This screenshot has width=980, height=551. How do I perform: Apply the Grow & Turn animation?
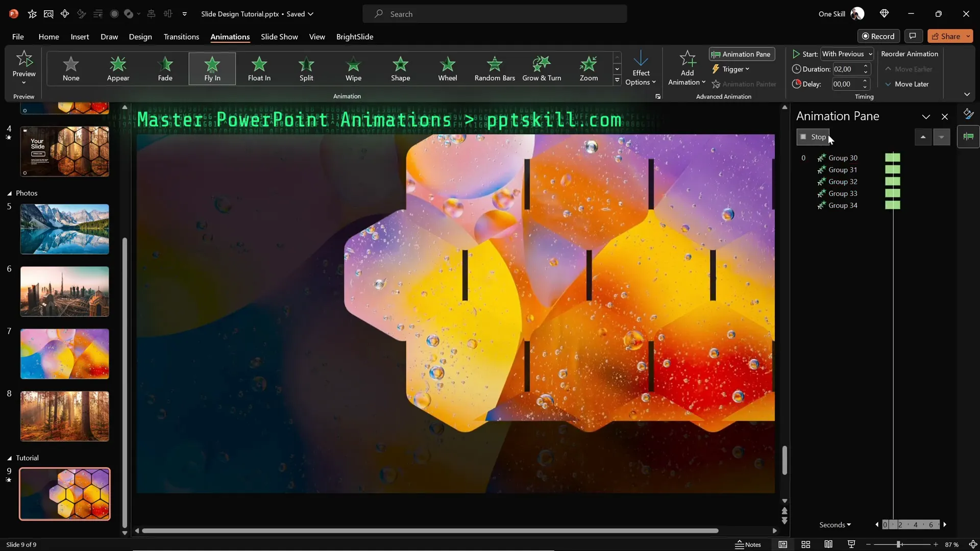(542, 69)
